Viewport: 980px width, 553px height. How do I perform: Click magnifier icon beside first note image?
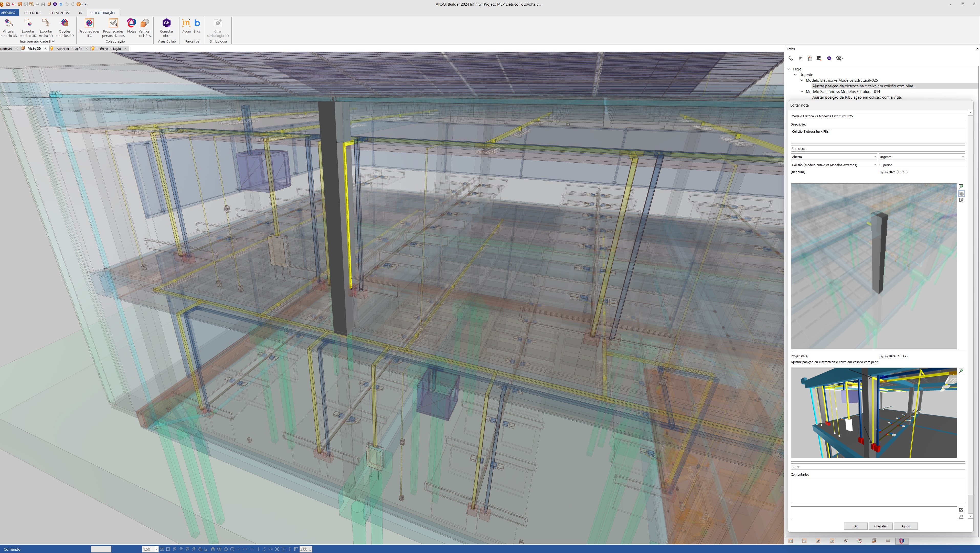[961, 187]
